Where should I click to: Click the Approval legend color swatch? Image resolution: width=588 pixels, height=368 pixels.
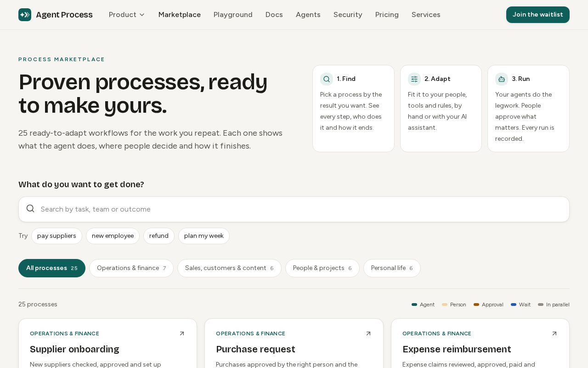[x=476, y=305]
